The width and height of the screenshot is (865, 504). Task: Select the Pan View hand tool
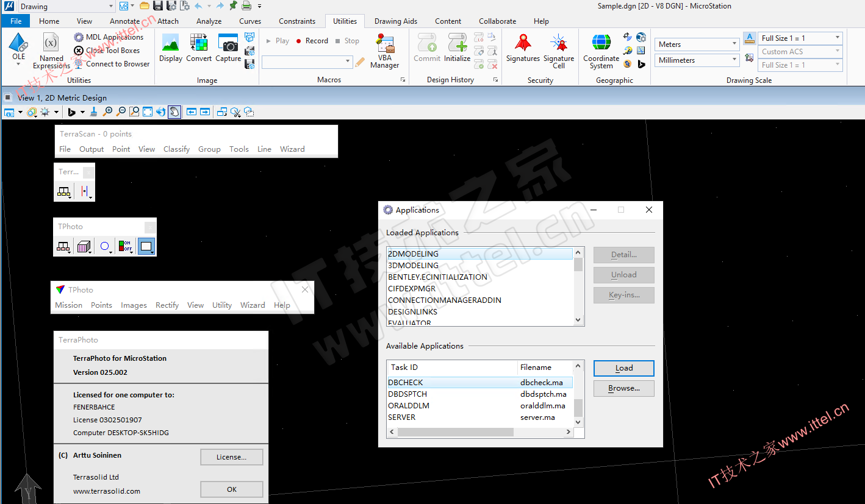[174, 112]
